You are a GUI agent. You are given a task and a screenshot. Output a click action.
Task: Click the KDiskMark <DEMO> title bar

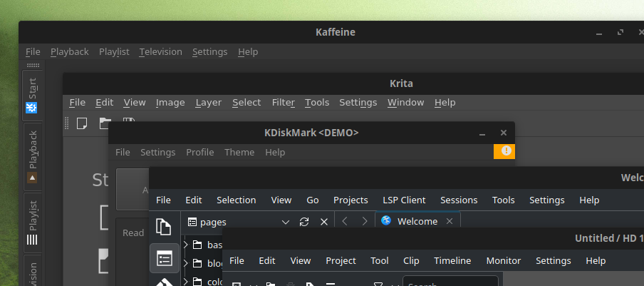[x=311, y=133]
